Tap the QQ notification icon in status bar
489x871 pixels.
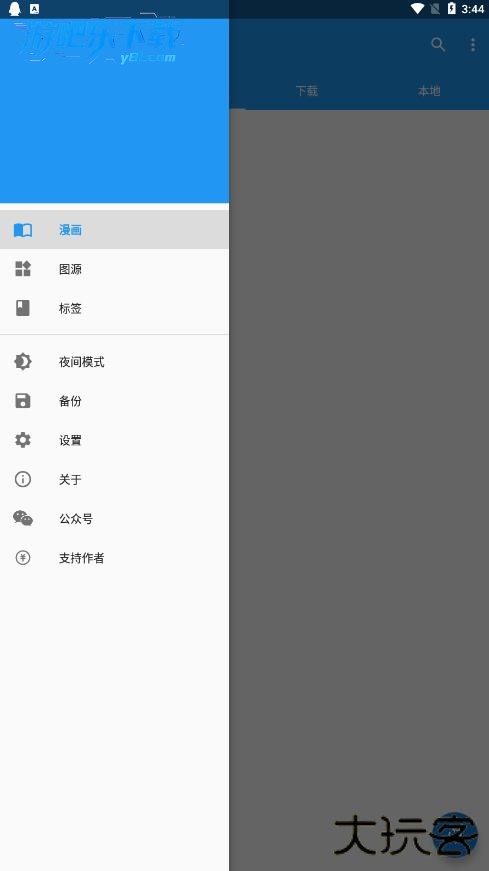pos(15,8)
